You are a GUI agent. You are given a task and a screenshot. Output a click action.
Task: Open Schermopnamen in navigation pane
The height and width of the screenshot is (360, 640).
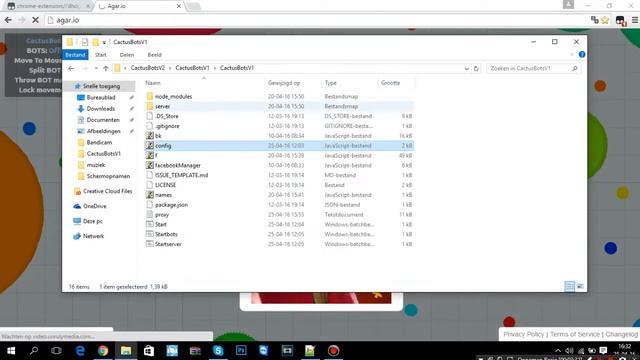(x=108, y=176)
